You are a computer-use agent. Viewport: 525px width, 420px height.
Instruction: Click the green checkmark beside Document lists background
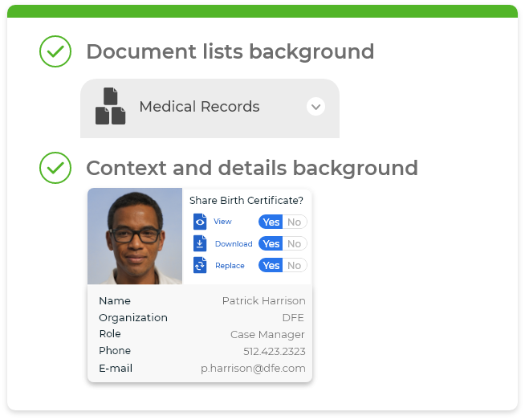coord(55,51)
